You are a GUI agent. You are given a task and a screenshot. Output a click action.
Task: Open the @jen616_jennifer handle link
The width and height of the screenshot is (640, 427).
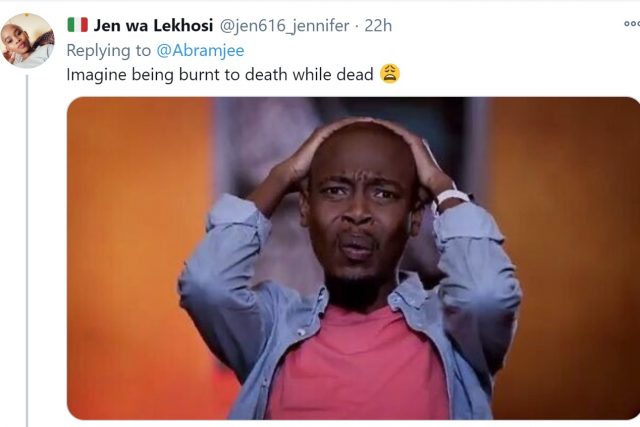pyautogui.click(x=284, y=26)
